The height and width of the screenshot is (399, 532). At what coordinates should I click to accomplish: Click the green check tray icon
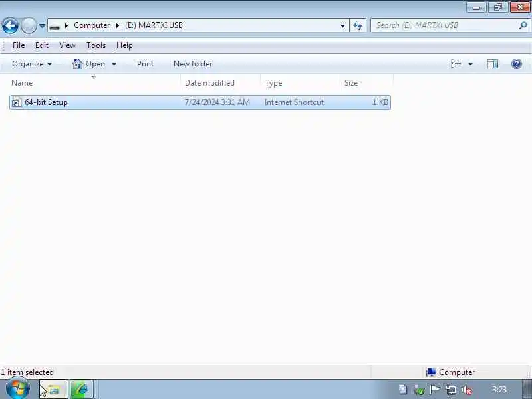tap(419, 390)
